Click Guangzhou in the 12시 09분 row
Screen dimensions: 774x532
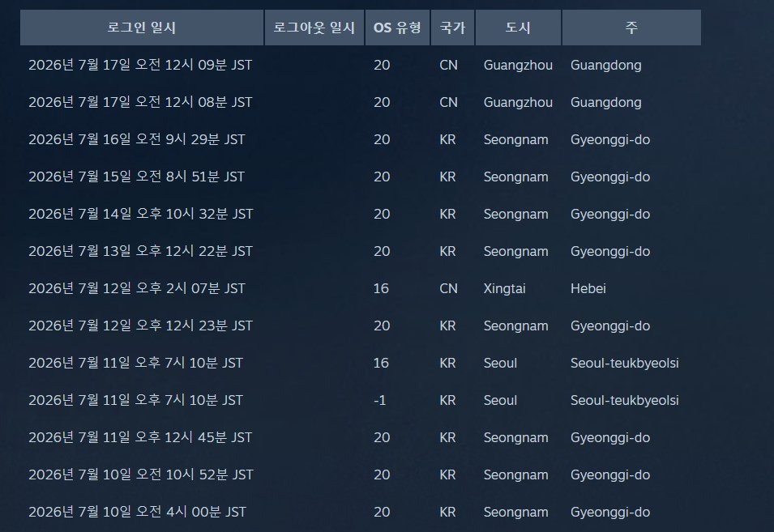click(518, 65)
